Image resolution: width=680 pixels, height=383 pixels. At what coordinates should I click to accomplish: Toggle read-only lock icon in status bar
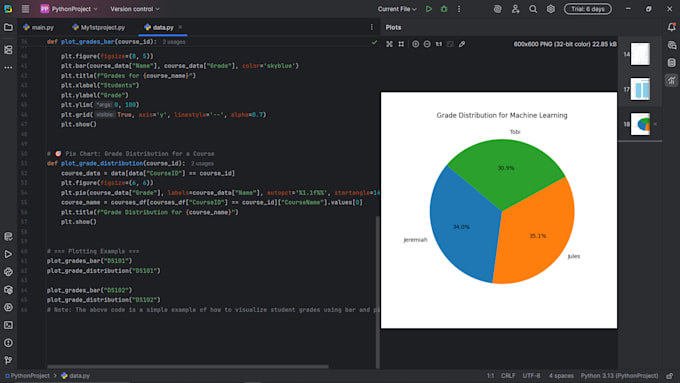pos(670,376)
